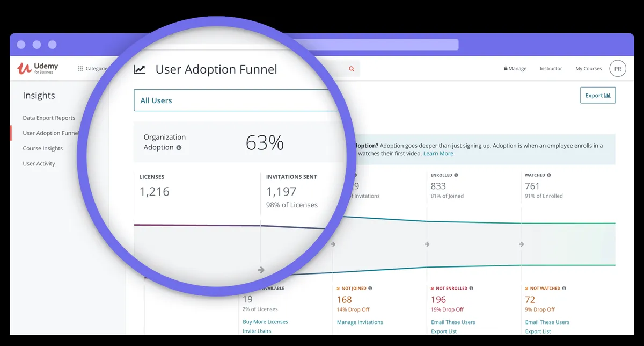
Task: Click the info icon next to Watched
Action: tap(549, 175)
